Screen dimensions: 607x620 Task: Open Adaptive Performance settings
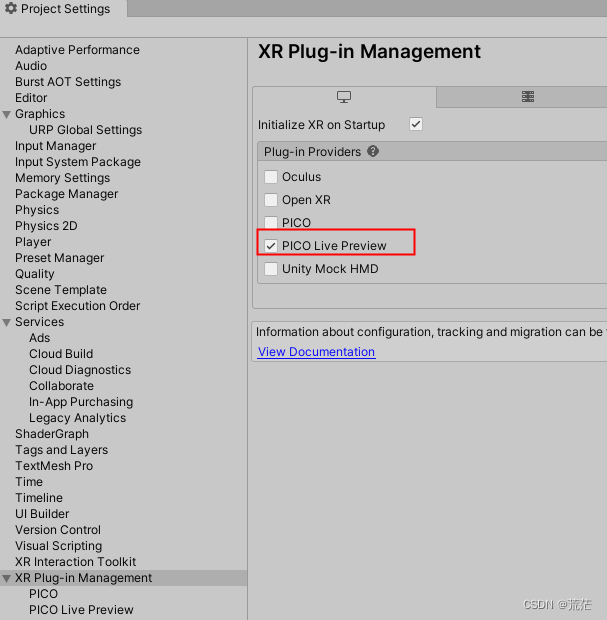[77, 50]
